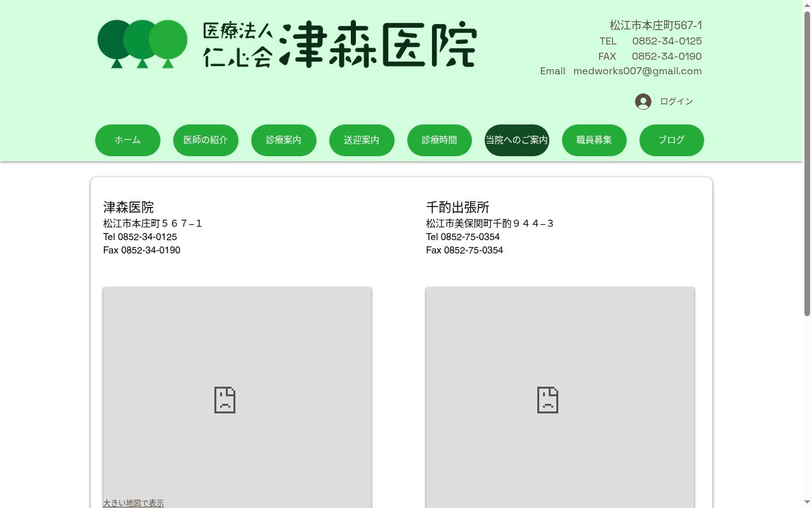Click the broken page icon in left map

tap(225, 400)
